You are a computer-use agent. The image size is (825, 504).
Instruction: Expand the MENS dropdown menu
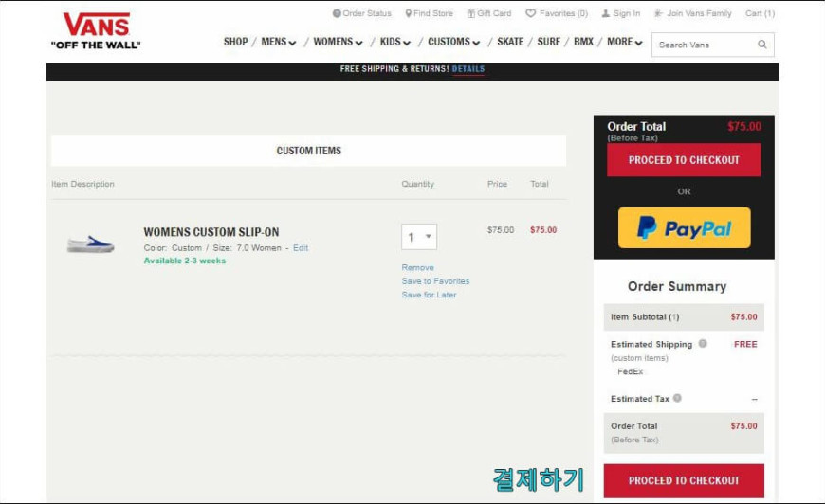[279, 42]
